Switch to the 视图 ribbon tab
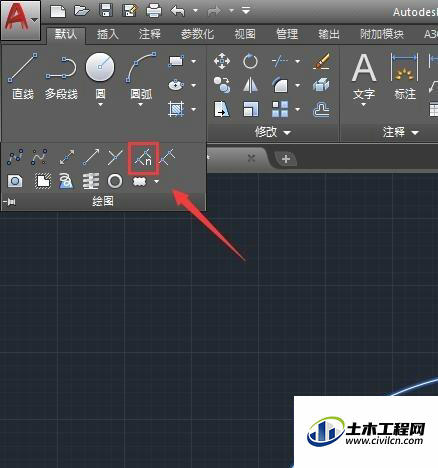 (x=245, y=34)
